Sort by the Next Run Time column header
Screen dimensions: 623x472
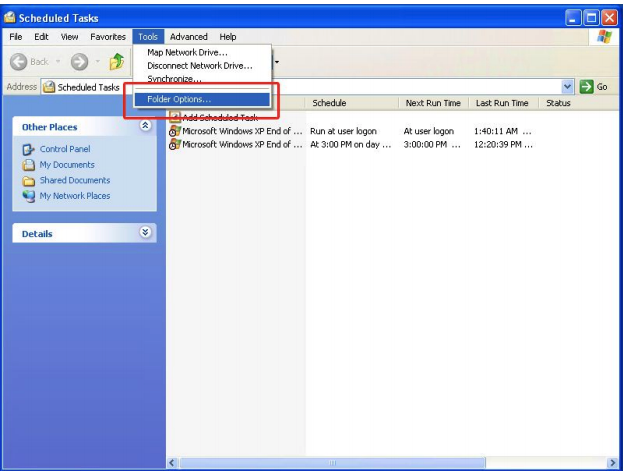pyautogui.click(x=431, y=103)
